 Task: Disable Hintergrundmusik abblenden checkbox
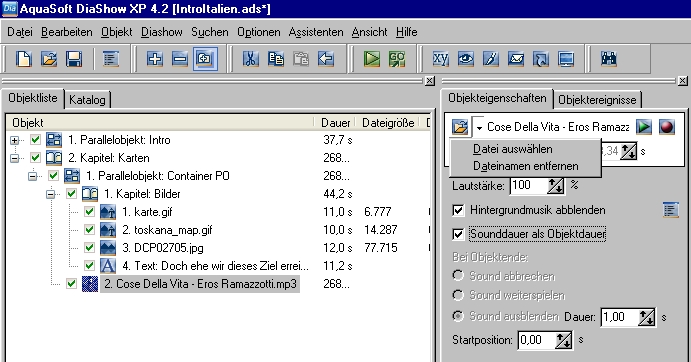[458, 210]
